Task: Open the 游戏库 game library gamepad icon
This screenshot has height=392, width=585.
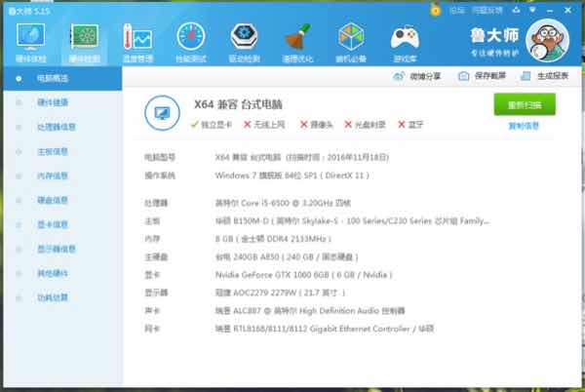Action: tap(405, 42)
